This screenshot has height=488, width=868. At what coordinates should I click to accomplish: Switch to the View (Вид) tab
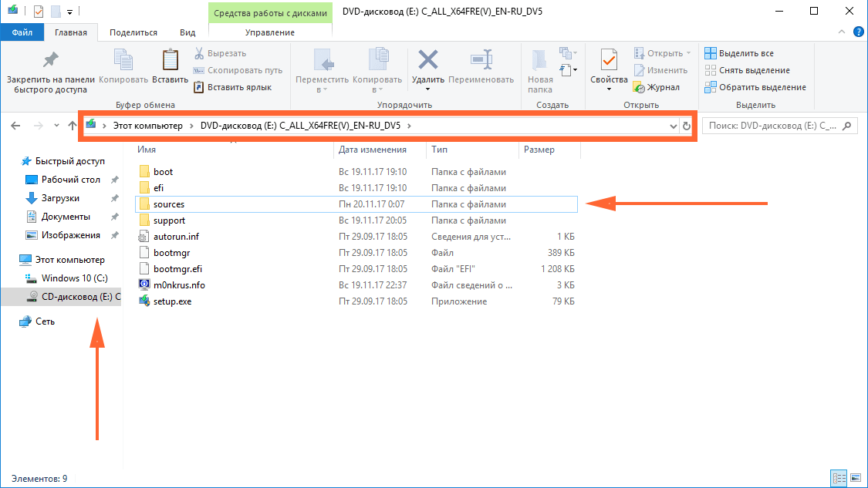coord(187,32)
